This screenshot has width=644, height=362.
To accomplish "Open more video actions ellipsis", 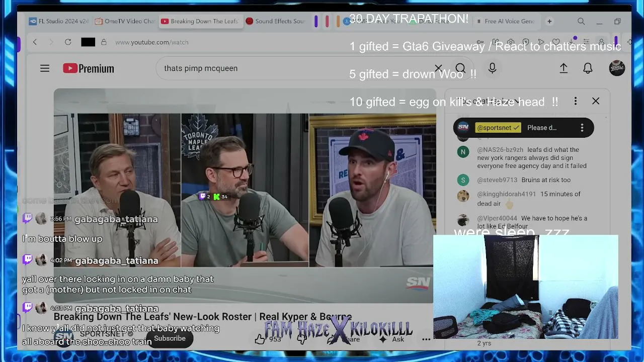I will pos(426,339).
